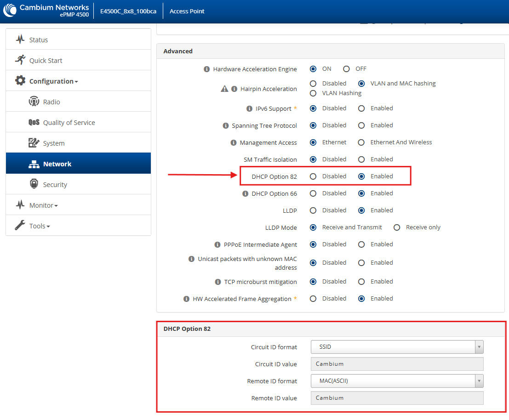Screen dimensions: 509x420
Task: Click info icon for Unicast packets setting
Action: pyautogui.click(x=192, y=259)
